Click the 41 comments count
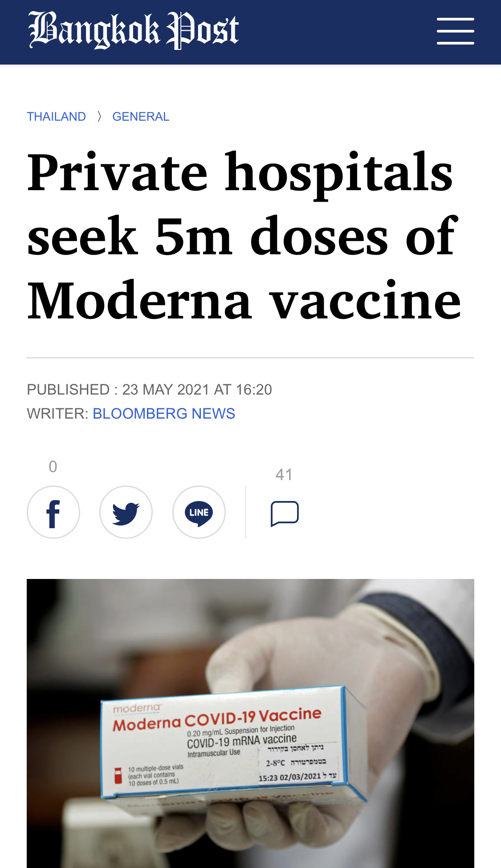The image size is (501, 868). tap(284, 475)
